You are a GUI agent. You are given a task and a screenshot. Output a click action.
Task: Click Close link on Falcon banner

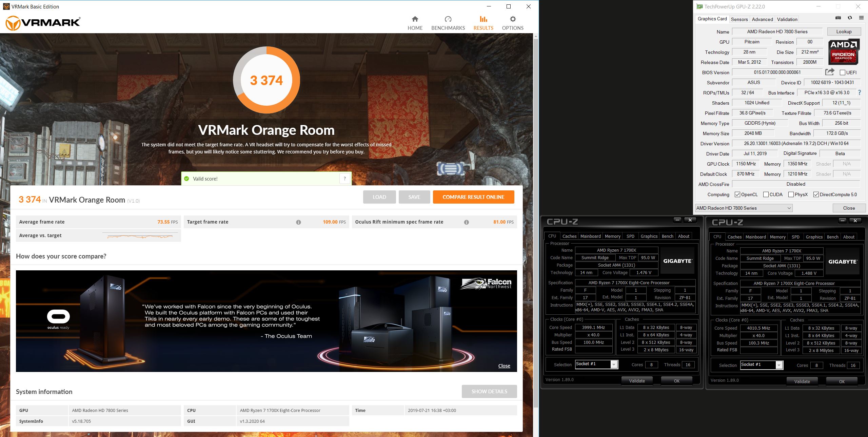pos(504,366)
